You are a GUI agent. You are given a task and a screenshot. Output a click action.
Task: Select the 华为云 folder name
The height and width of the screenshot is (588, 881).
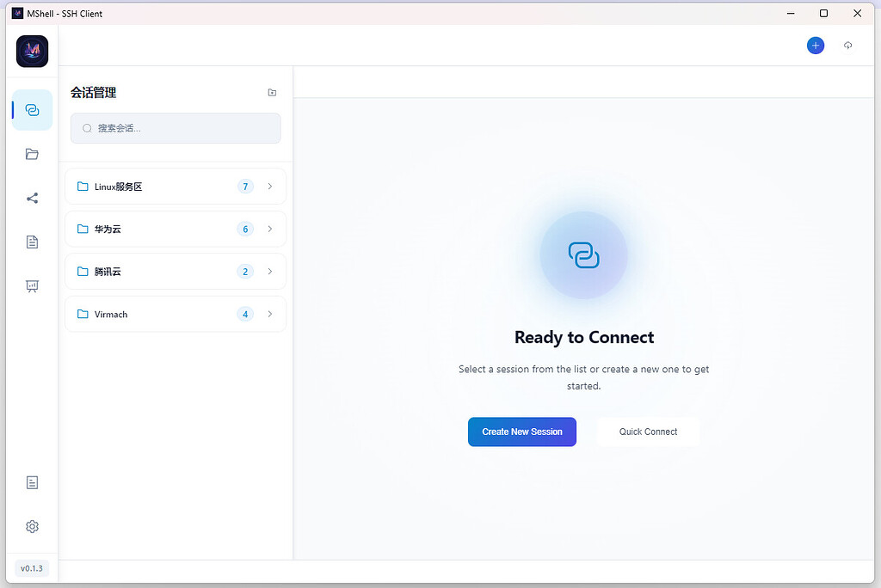(108, 230)
